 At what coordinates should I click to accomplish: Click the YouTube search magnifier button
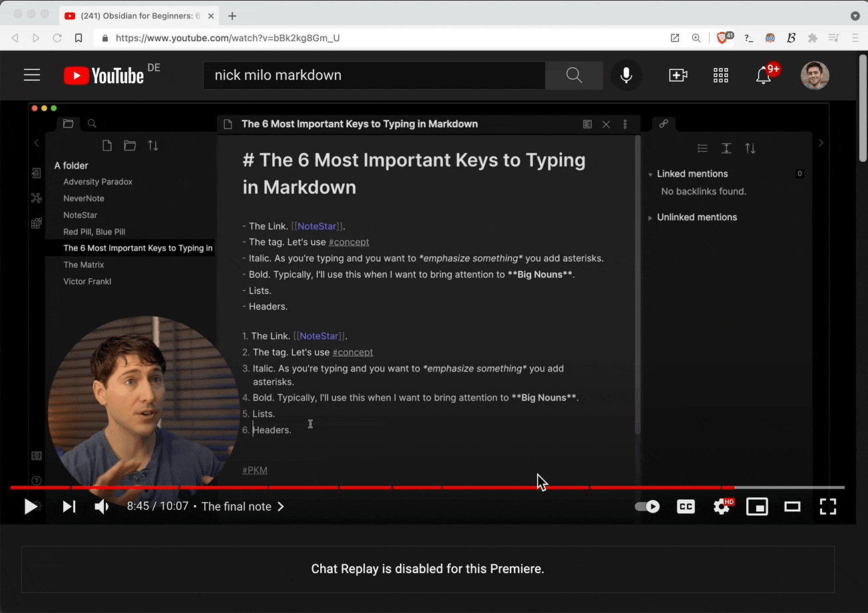[x=574, y=75]
